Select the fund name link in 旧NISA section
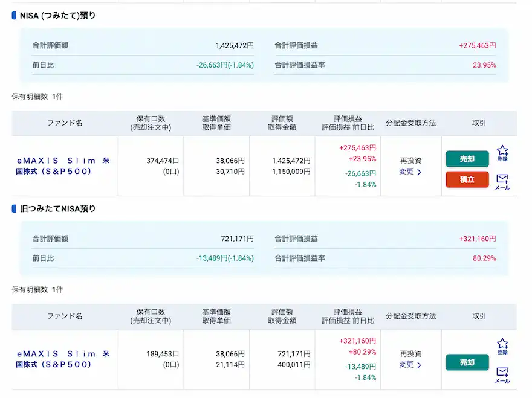Viewport: 532px width, 398px height. pyautogui.click(x=65, y=358)
